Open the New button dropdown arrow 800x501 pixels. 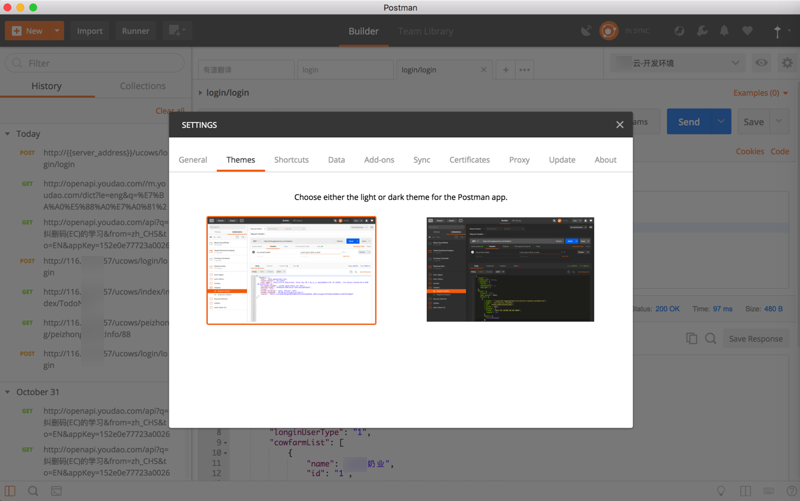click(x=57, y=31)
